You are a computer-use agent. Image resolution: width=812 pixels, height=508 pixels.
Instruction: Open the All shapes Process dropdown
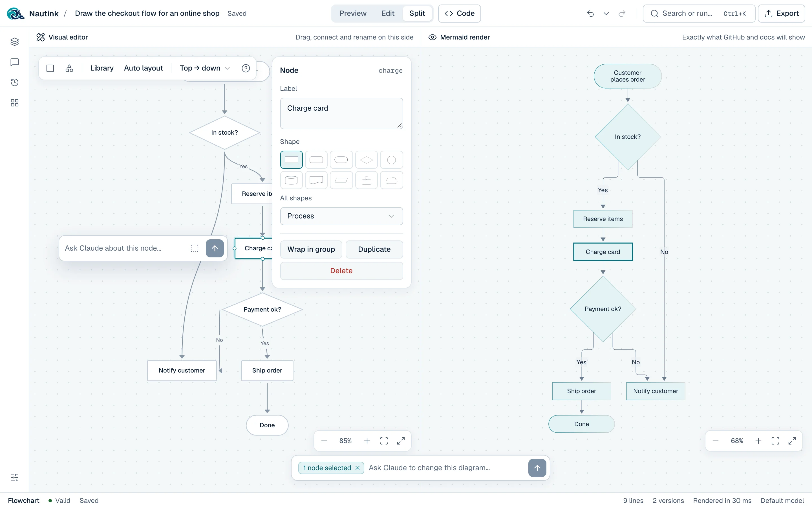[x=341, y=216]
